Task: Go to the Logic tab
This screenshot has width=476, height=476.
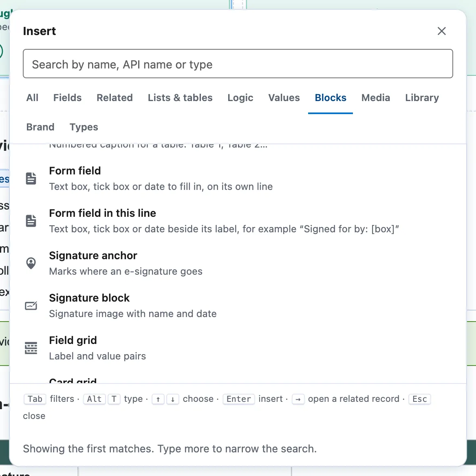Action: click(240, 98)
